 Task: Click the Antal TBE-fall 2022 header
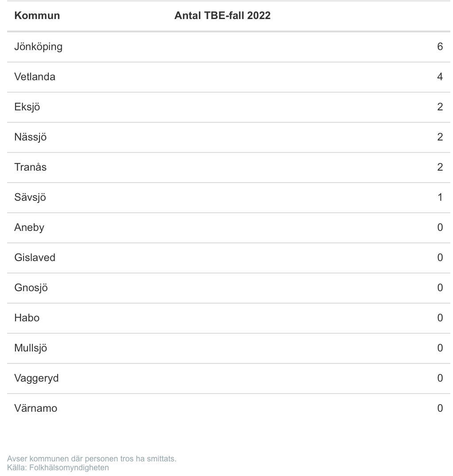pyautogui.click(x=222, y=16)
